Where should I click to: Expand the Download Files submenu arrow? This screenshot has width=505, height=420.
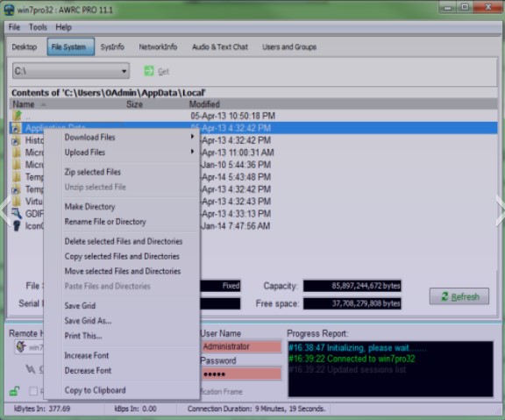coord(192,137)
